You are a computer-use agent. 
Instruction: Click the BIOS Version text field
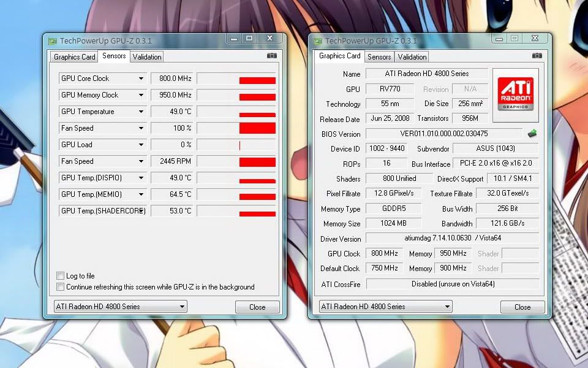(444, 134)
